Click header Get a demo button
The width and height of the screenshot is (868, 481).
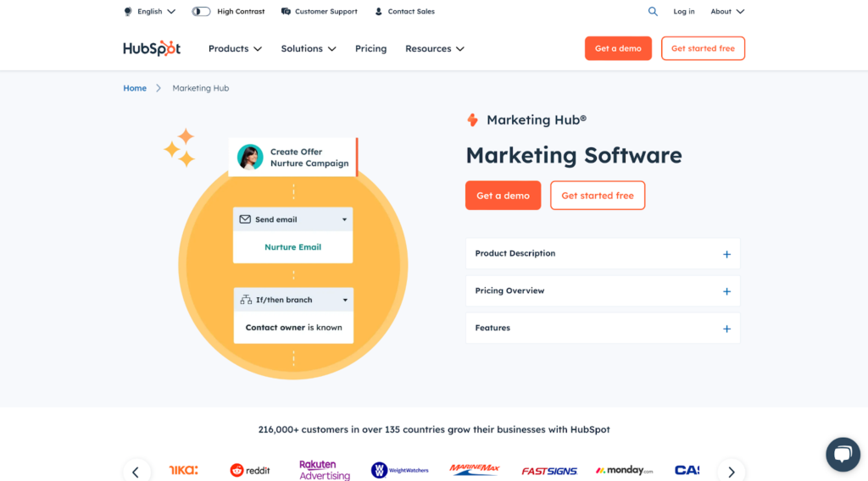click(618, 48)
